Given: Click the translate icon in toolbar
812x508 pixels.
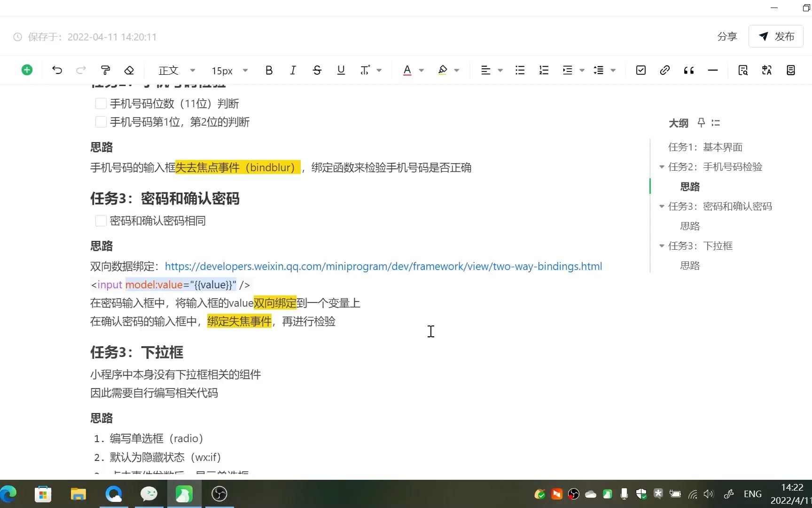Looking at the screenshot, I should click(766, 70).
